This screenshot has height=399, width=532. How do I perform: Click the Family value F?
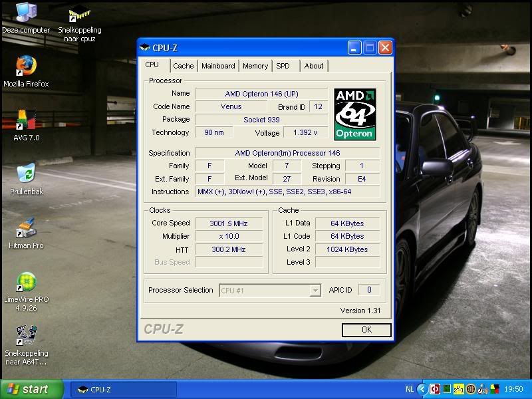point(209,166)
